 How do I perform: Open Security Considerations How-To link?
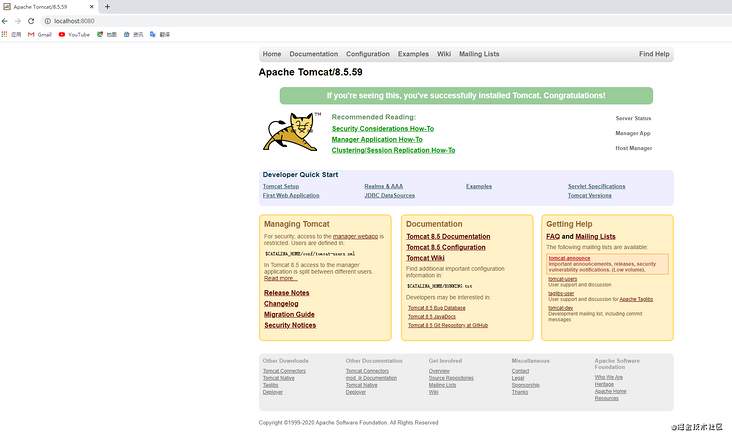(x=382, y=129)
